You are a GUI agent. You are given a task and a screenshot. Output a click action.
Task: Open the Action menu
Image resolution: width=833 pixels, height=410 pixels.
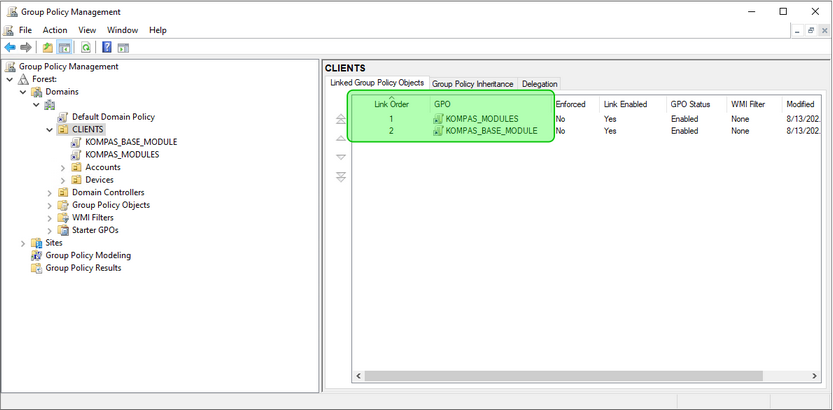[55, 30]
